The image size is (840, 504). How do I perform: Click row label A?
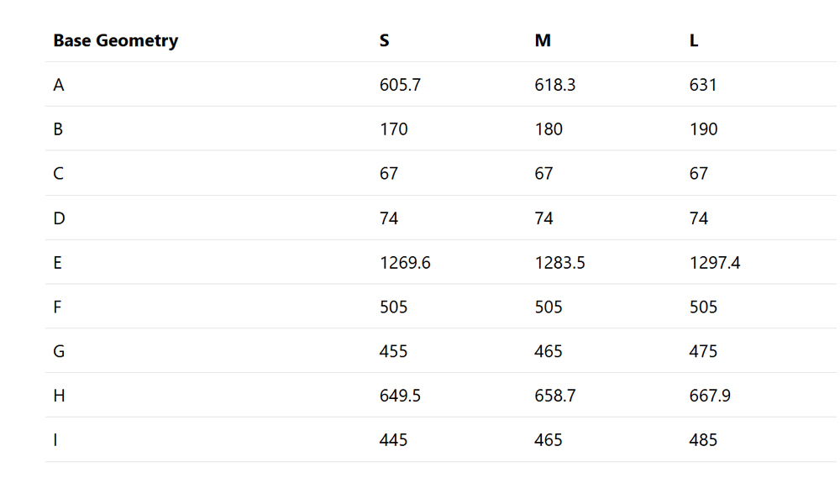[x=59, y=85]
